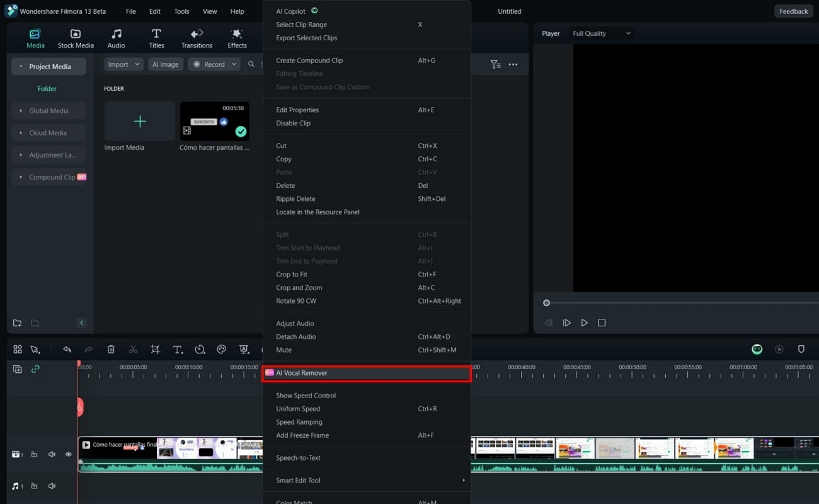
Task: Click the AI Image button
Action: point(165,64)
